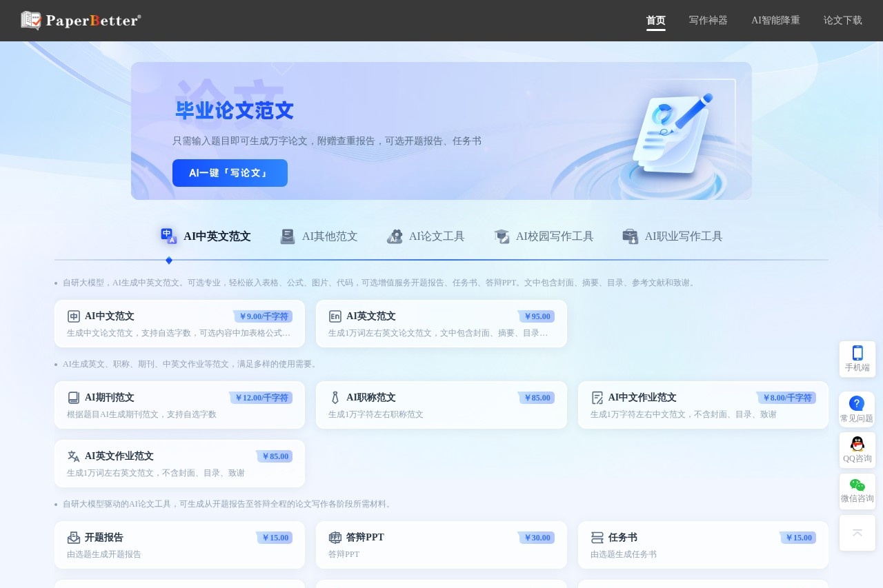Open the AI智能降重 menu item

pos(775,21)
